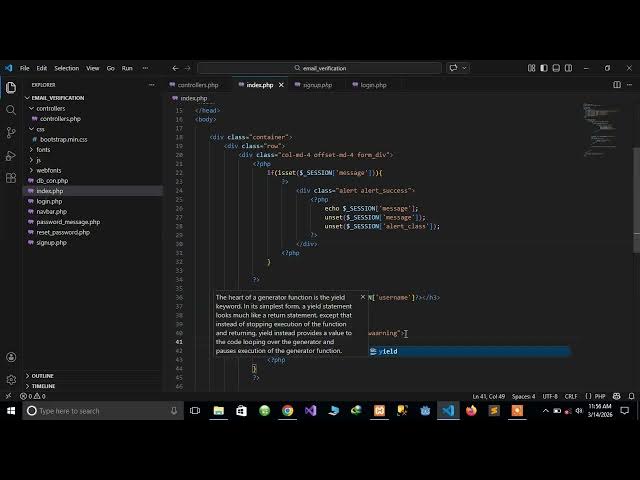The height and width of the screenshot is (480, 640).
Task: Open the Accounts menu icon
Action: coord(11,357)
